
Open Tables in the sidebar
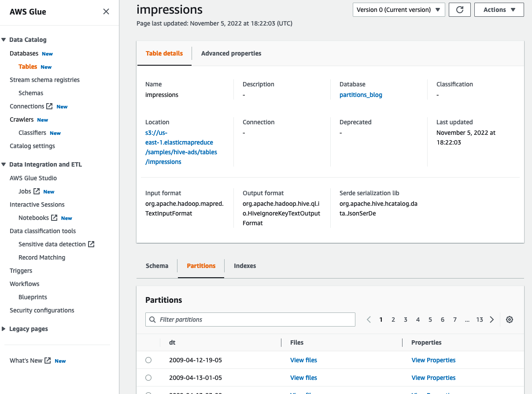(x=28, y=67)
